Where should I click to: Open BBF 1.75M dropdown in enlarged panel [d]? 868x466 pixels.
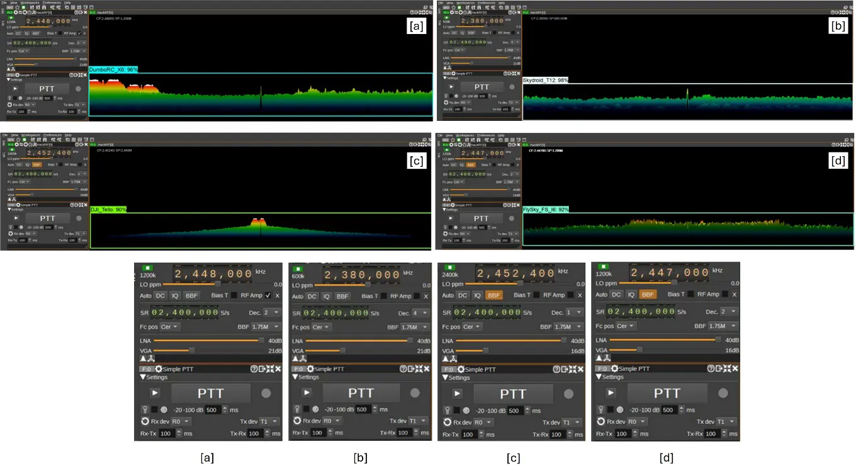721,326
